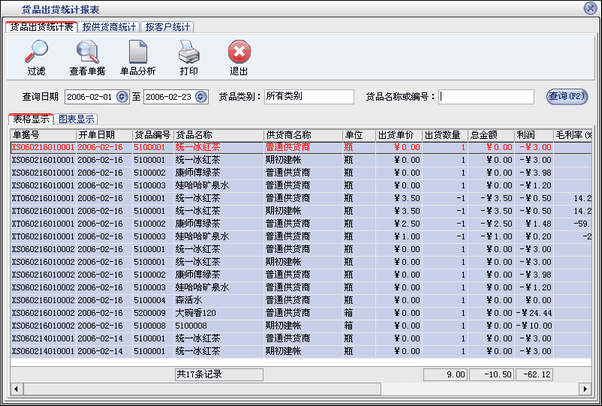Sort by the 出货单价 column header
This screenshot has height=406, width=602.
click(398, 134)
